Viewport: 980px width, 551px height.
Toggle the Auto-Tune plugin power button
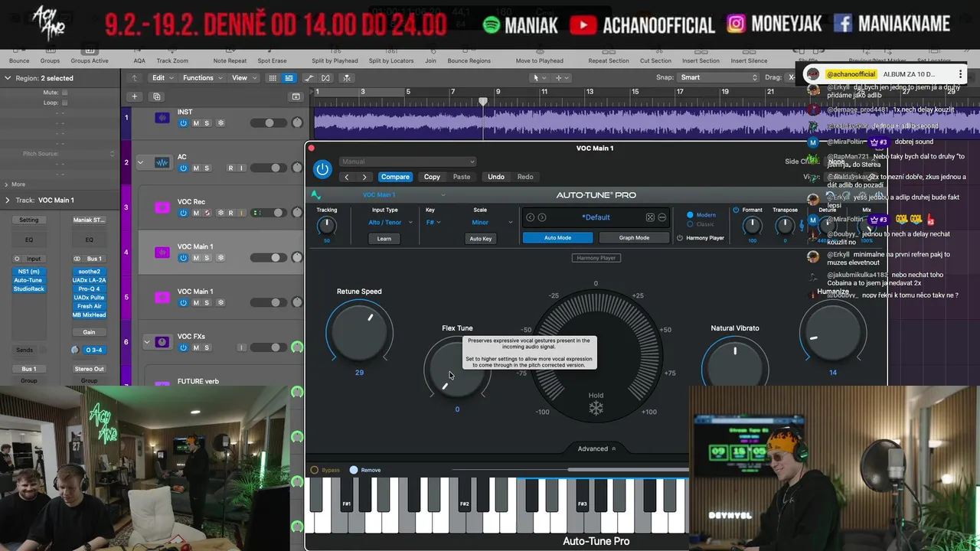[x=322, y=169]
